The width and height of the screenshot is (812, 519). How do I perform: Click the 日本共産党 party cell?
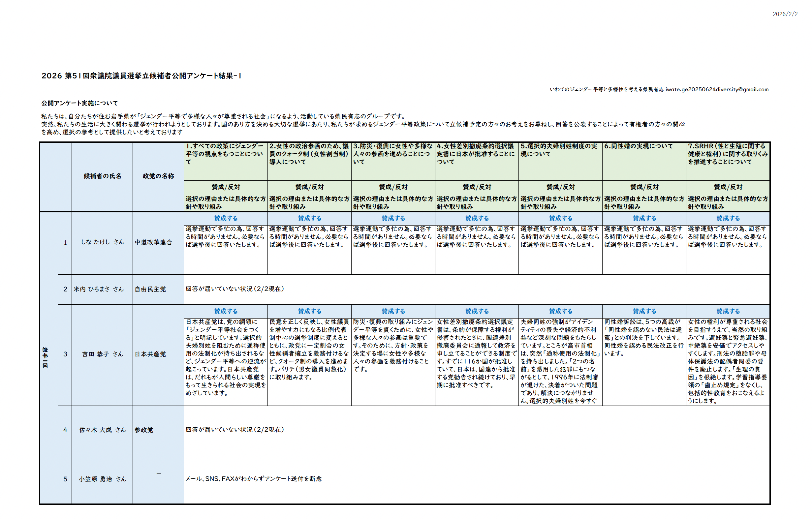(x=150, y=354)
